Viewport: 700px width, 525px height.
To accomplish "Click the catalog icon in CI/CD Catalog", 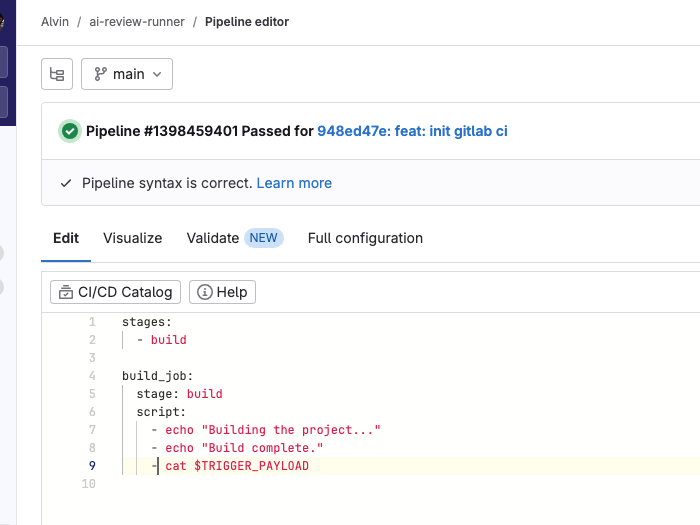I will point(66,292).
